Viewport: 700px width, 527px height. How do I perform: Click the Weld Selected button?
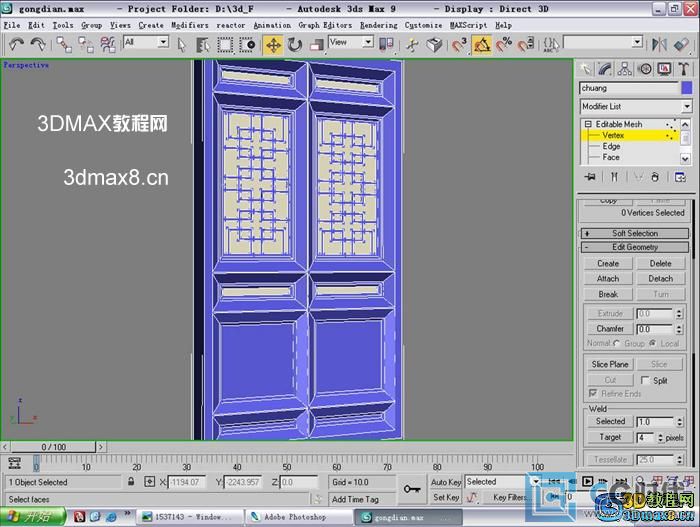[610, 421]
